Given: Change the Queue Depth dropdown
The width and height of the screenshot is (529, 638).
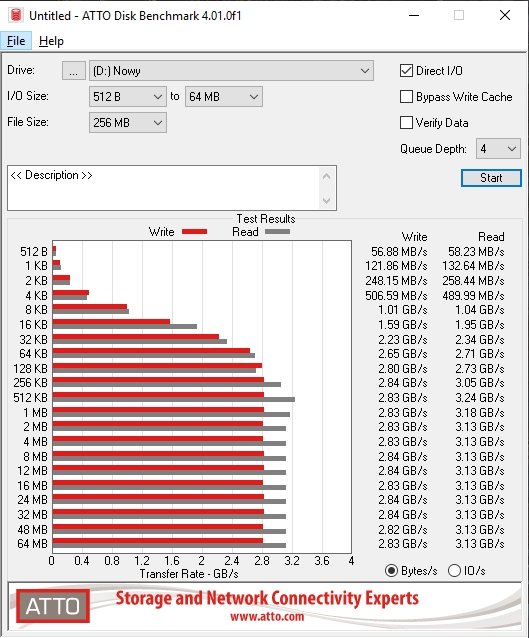Looking at the screenshot, I should tap(498, 149).
